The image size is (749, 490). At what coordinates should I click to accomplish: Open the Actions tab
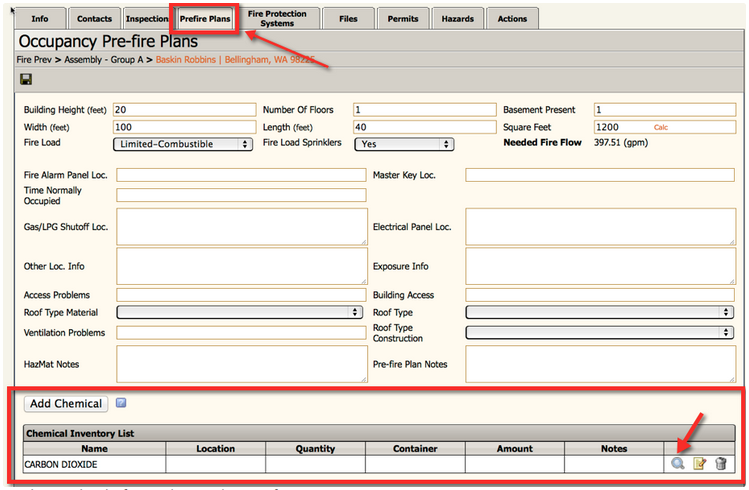512,19
